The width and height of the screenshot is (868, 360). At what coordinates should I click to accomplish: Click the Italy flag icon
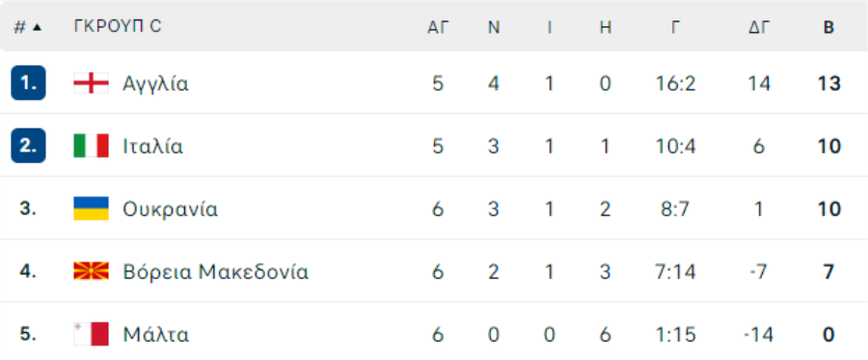pyautogui.click(x=91, y=146)
